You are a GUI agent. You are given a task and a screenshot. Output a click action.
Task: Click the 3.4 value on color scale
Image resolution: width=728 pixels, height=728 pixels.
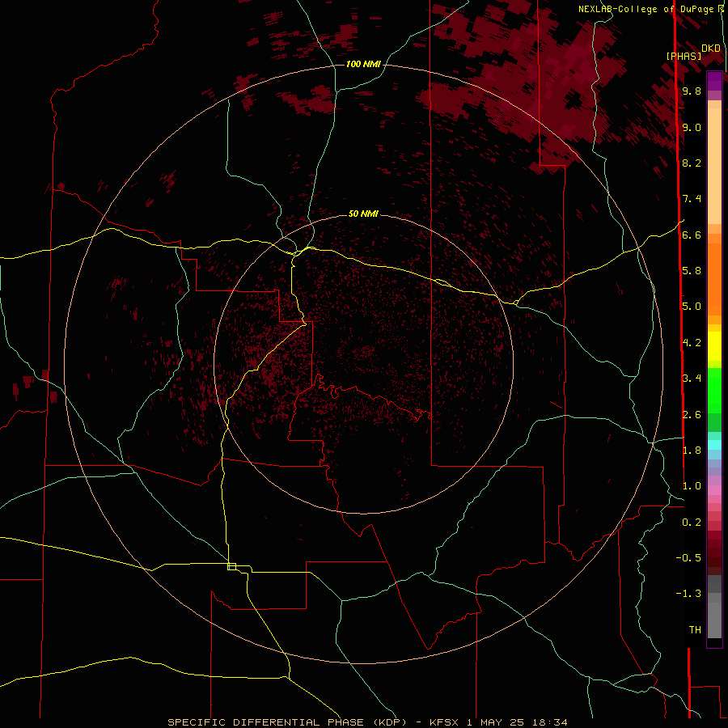692,379
